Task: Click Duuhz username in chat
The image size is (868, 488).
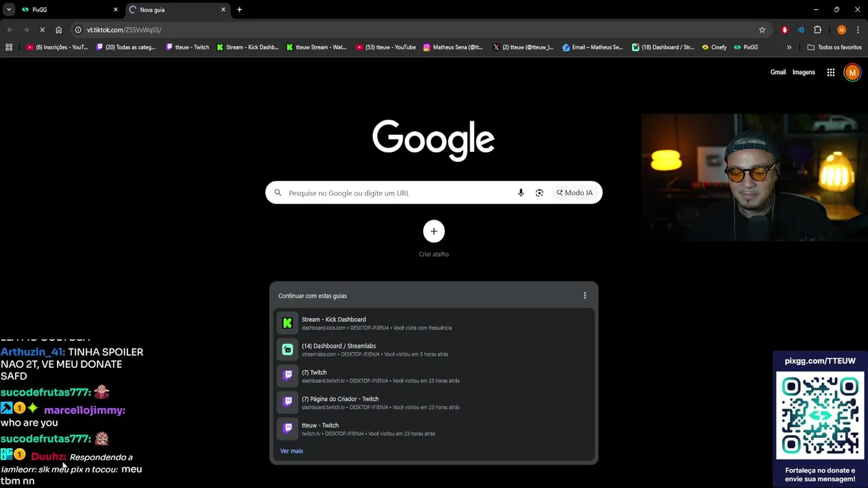Action: click(48, 457)
